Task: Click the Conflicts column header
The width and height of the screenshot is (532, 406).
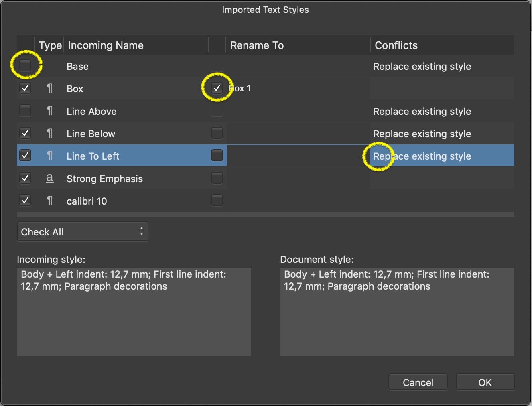Action: (396, 45)
